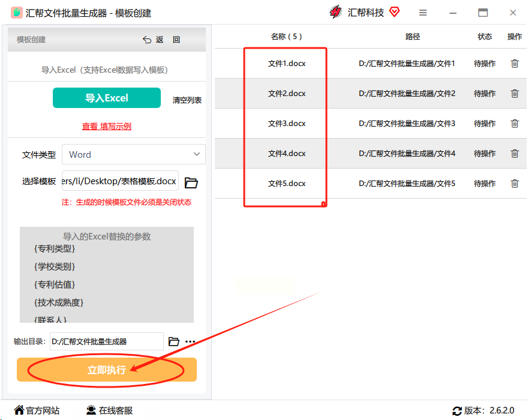Delete the 文件3.docx row

515,123
